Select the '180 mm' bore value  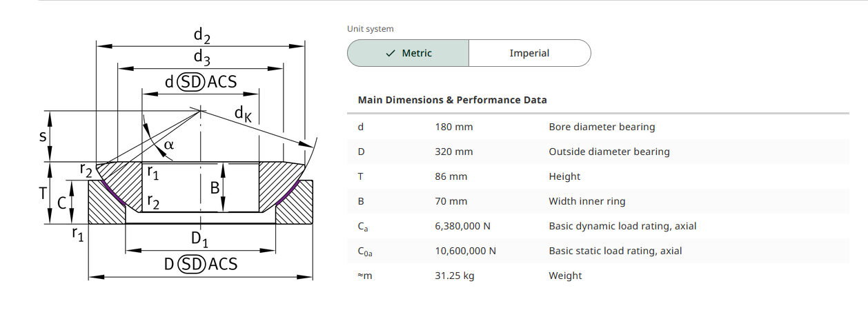[x=454, y=127]
